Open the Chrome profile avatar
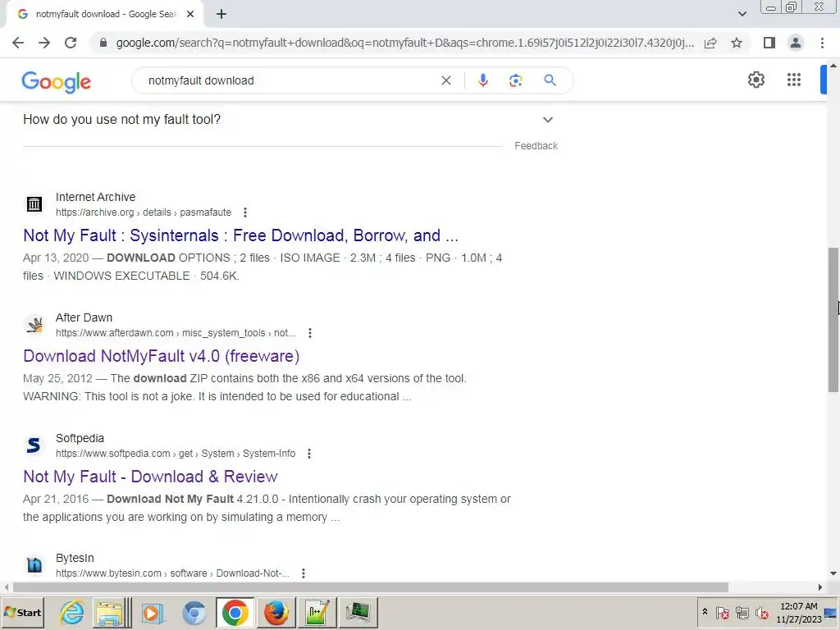The image size is (840, 630). [796, 43]
